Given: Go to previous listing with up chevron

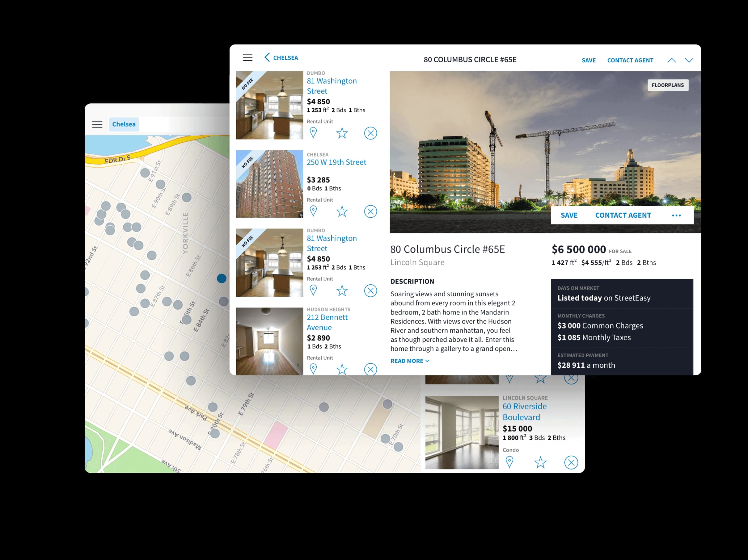Looking at the screenshot, I should click(672, 61).
